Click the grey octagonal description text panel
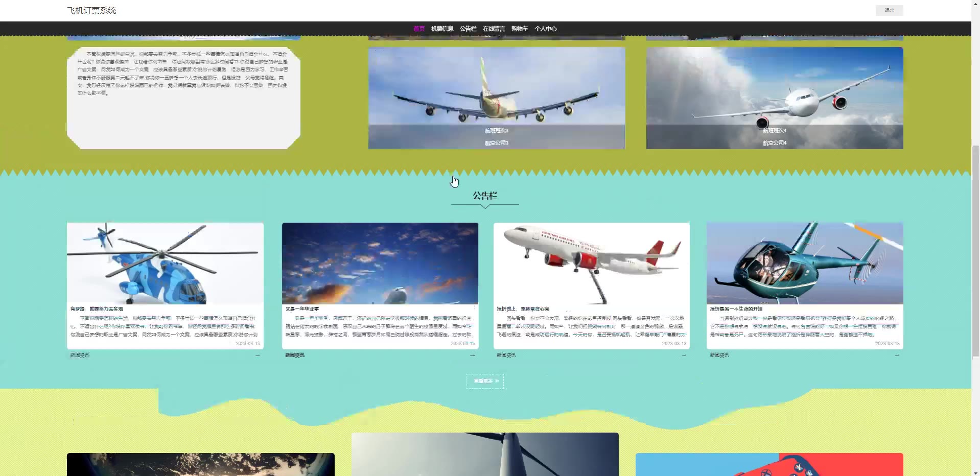The width and height of the screenshot is (980, 476). pos(183,98)
